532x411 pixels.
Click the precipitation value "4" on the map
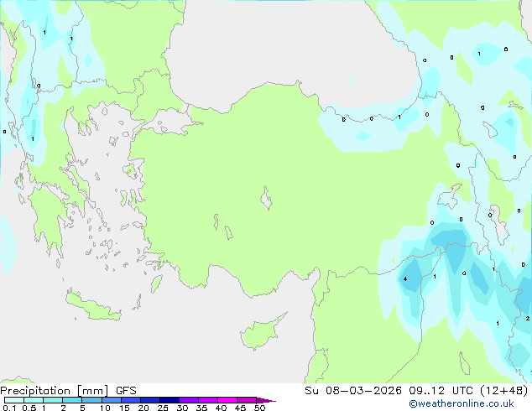tap(405, 278)
